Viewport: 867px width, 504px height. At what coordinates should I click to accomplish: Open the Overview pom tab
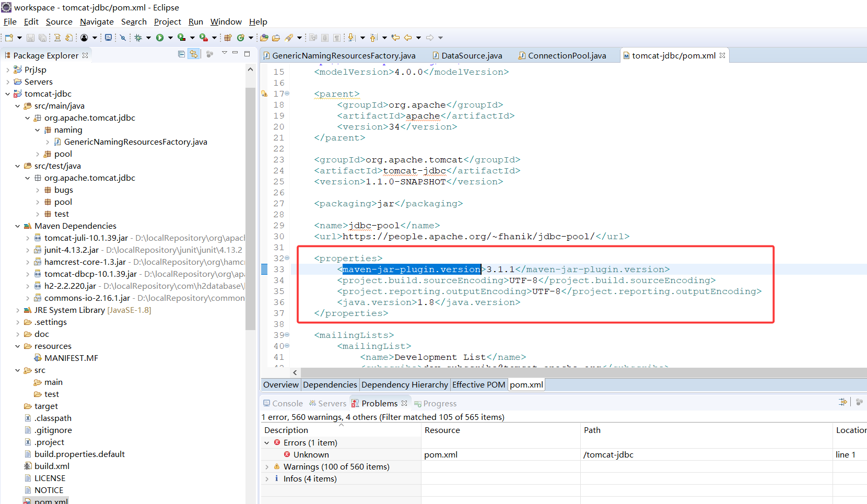pyautogui.click(x=281, y=385)
